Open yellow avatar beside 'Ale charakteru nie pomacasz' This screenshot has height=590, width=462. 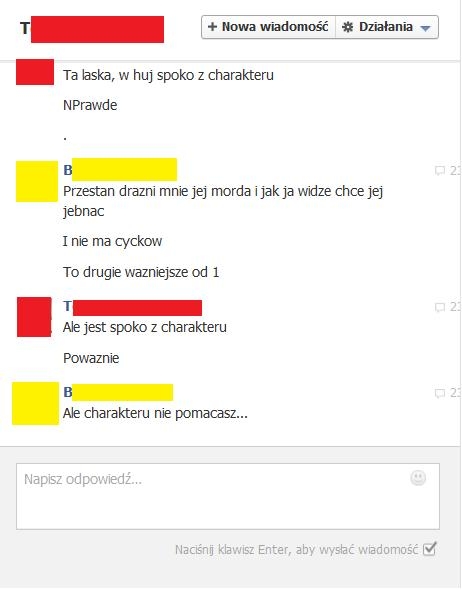[35, 403]
